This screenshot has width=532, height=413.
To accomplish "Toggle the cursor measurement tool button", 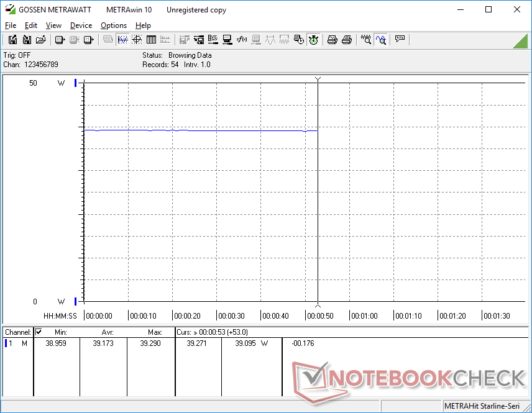I will point(381,40).
